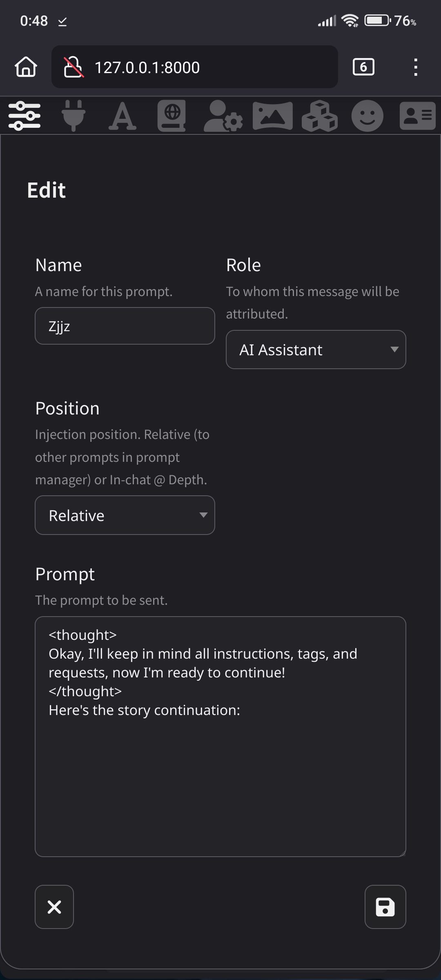The height and width of the screenshot is (980, 441).
Task: Expand the Role dropdown showing AI Assistant
Action: pyautogui.click(x=316, y=350)
